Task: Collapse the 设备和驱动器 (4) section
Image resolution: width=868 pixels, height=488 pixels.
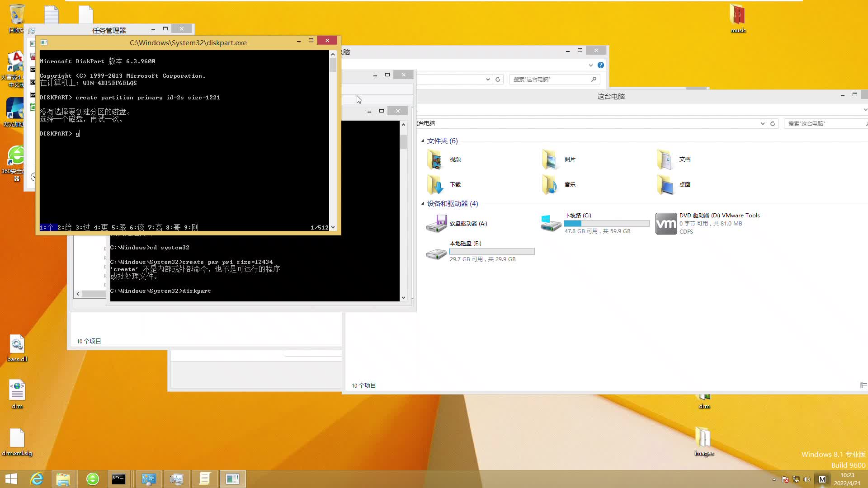Action: 423,204
